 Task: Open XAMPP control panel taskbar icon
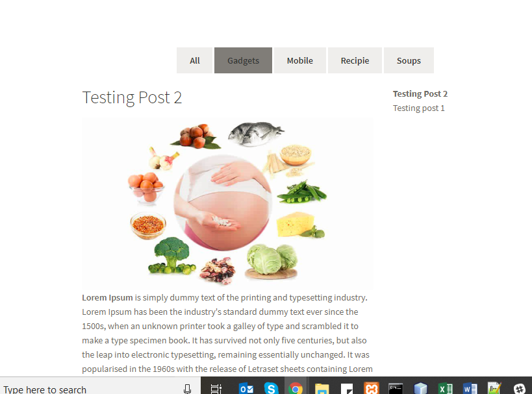click(371, 388)
